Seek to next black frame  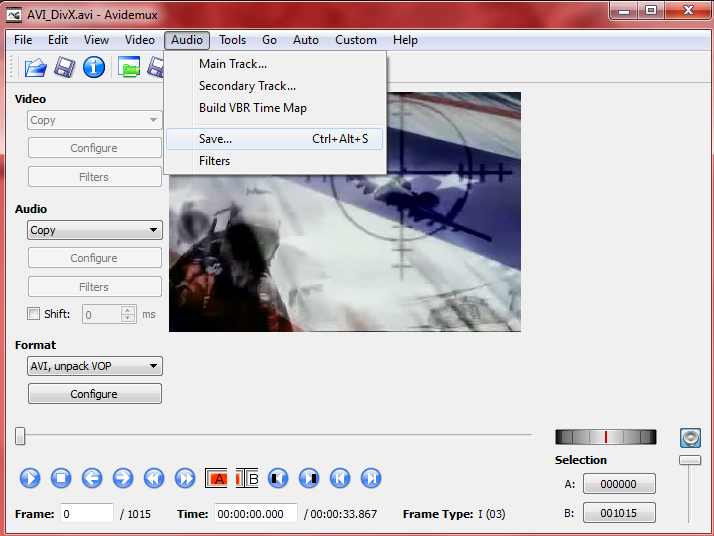tap(309, 478)
